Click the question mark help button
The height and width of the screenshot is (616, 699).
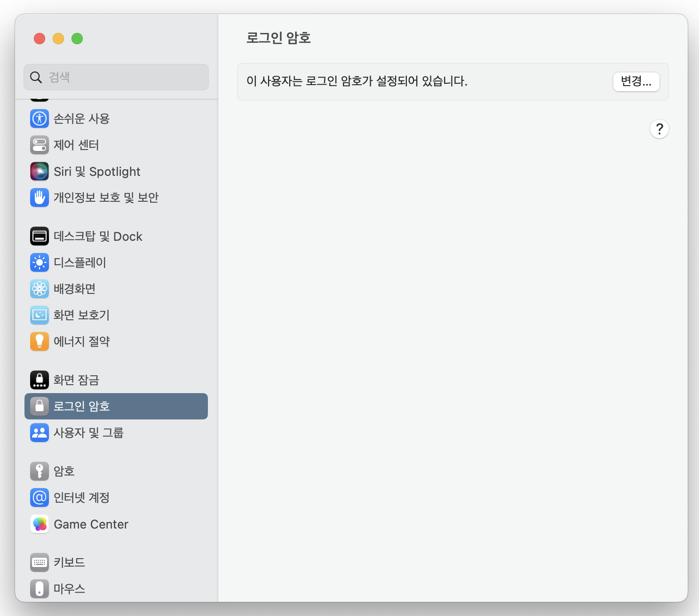tap(659, 129)
